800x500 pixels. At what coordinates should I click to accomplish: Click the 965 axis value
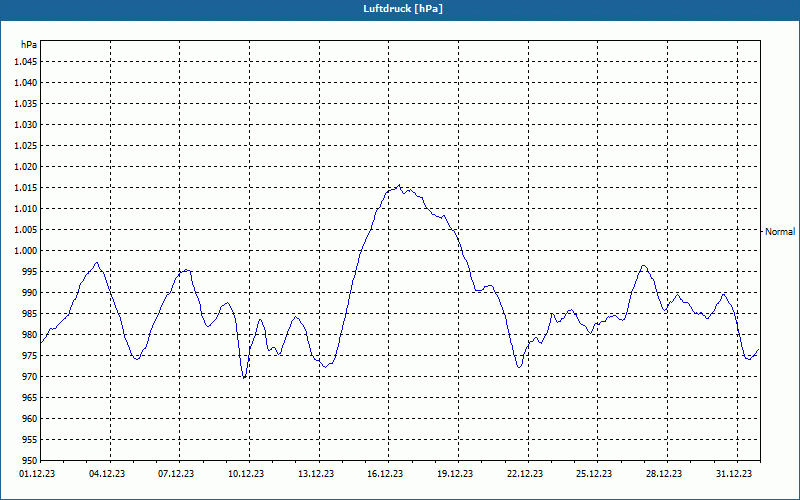click(30, 397)
